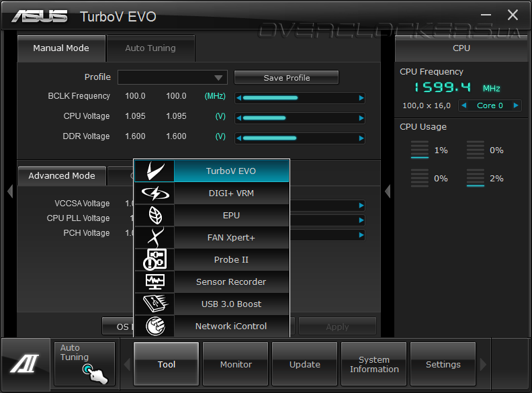
Task: Click the USB 3.0 Boost icon
Action: 154,304
